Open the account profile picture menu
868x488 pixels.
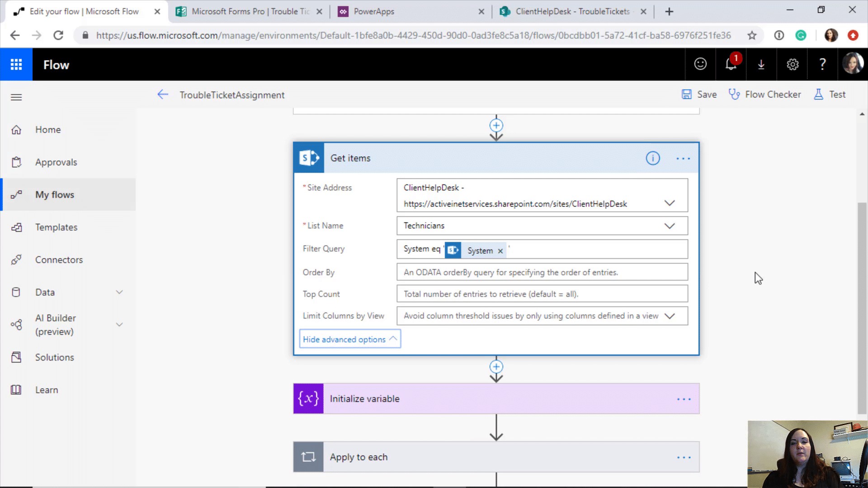(853, 64)
